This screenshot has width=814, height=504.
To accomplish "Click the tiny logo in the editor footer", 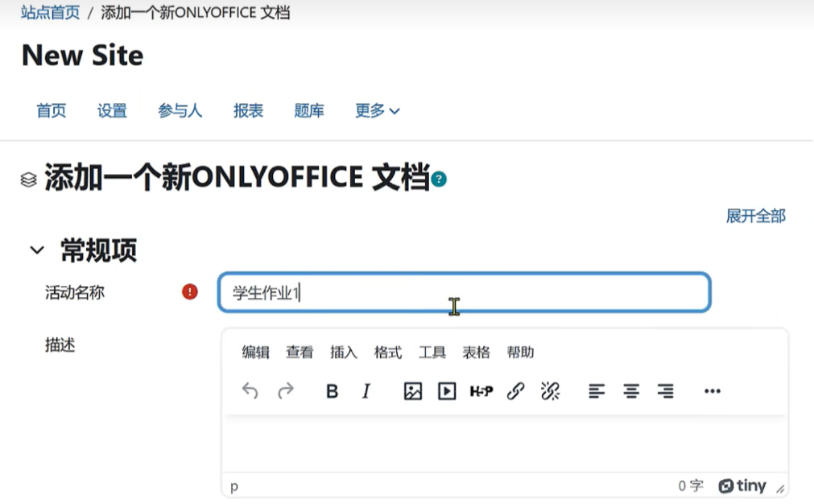I will coord(742,485).
